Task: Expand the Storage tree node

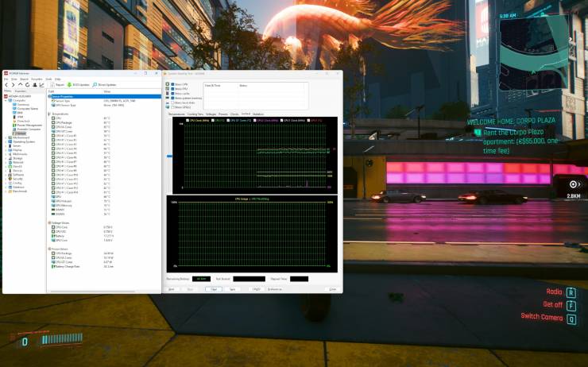Action: (x=6, y=158)
